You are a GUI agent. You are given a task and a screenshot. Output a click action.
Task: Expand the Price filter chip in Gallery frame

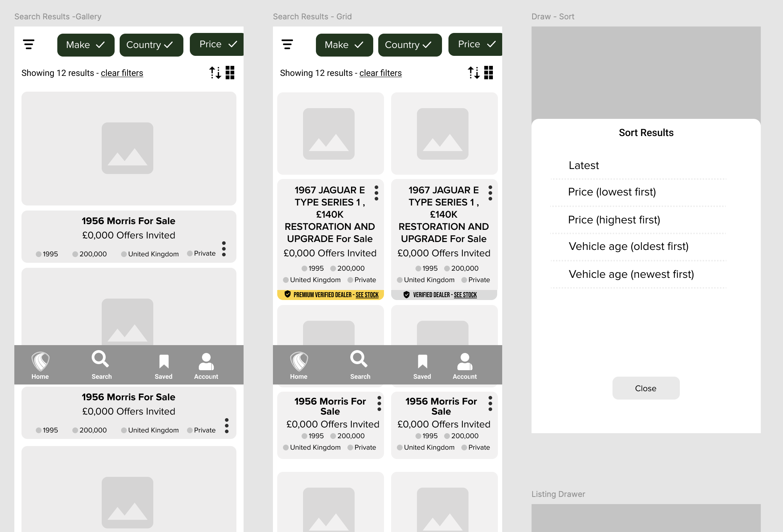point(217,44)
